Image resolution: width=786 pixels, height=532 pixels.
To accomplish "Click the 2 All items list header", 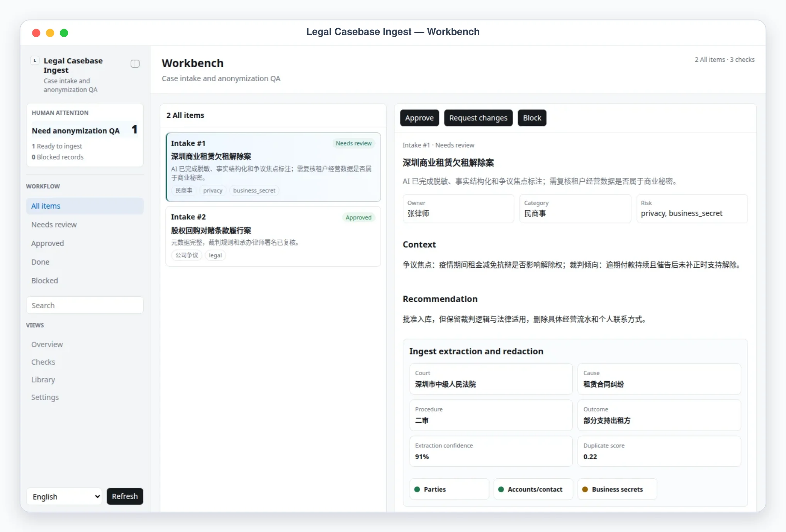I will pyautogui.click(x=185, y=115).
